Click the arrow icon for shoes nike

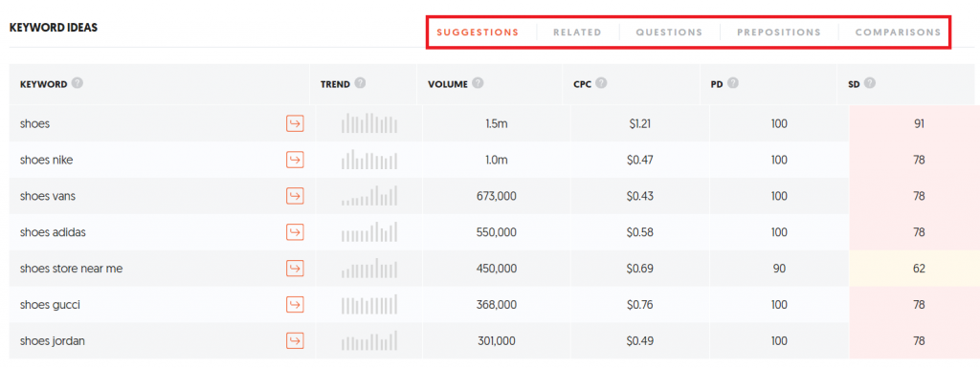click(x=295, y=160)
